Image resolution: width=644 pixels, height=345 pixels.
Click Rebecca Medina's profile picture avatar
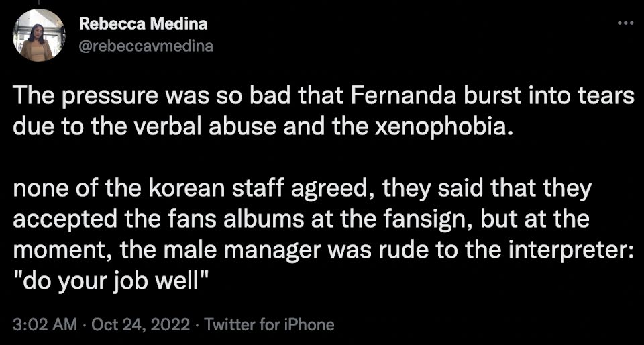coord(38,36)
